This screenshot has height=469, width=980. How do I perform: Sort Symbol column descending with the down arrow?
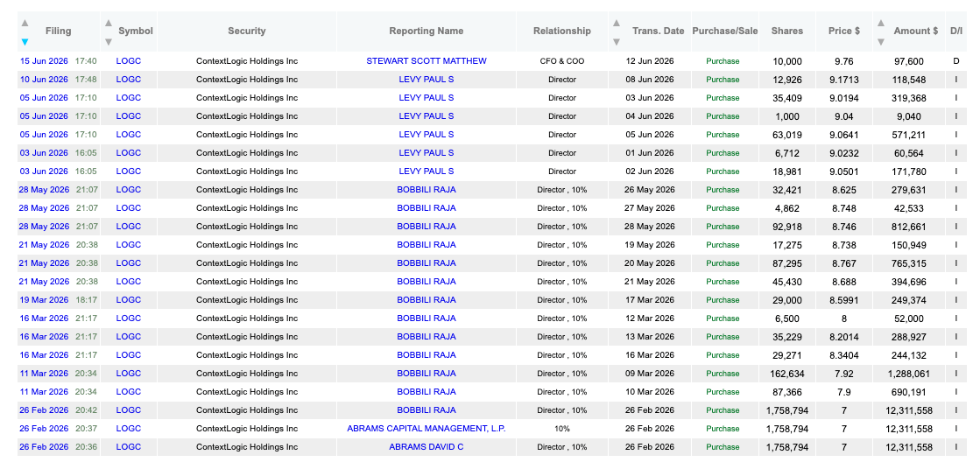[108, 42]
